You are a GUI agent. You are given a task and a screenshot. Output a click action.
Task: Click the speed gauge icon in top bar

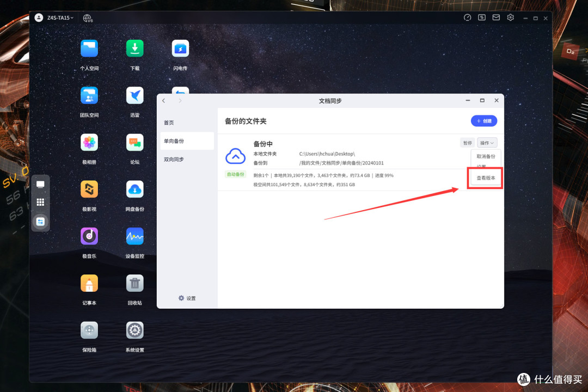point(467,17)
